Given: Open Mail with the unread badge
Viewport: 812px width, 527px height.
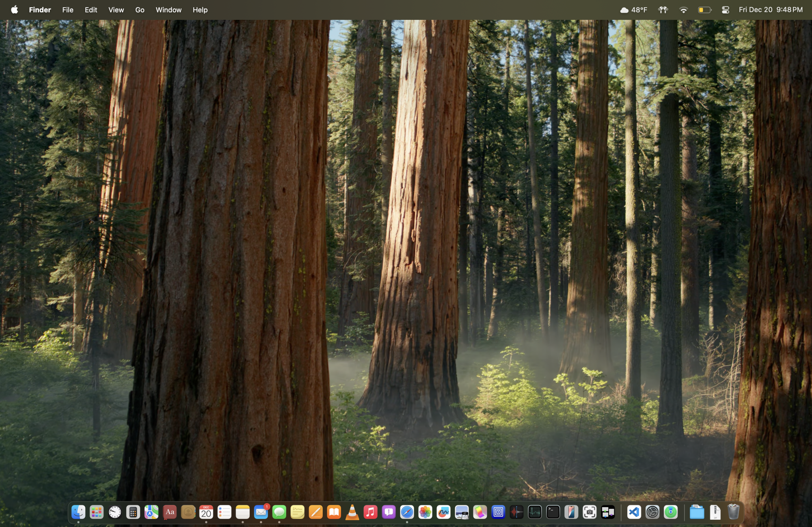Looking at the screenshot, I should click(x=261, y=512).
